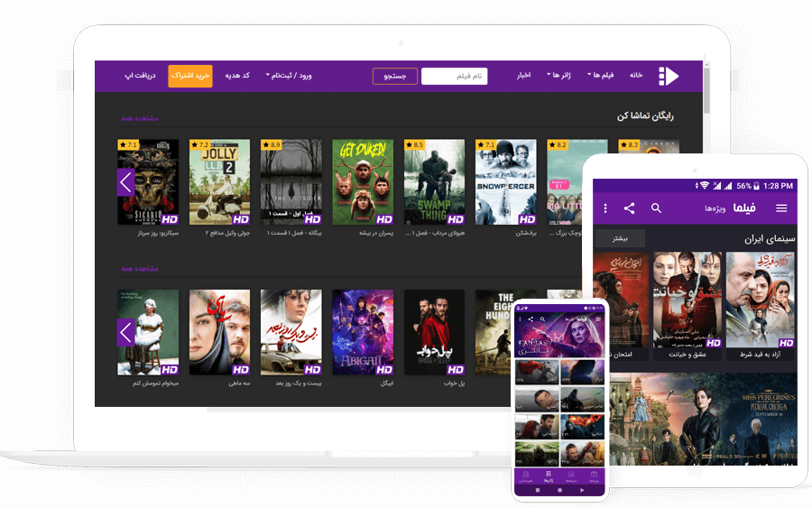Screen dimensions: 812x508
Task: Expand the فیلم ها dropdown menu
Action: [600, 76]
